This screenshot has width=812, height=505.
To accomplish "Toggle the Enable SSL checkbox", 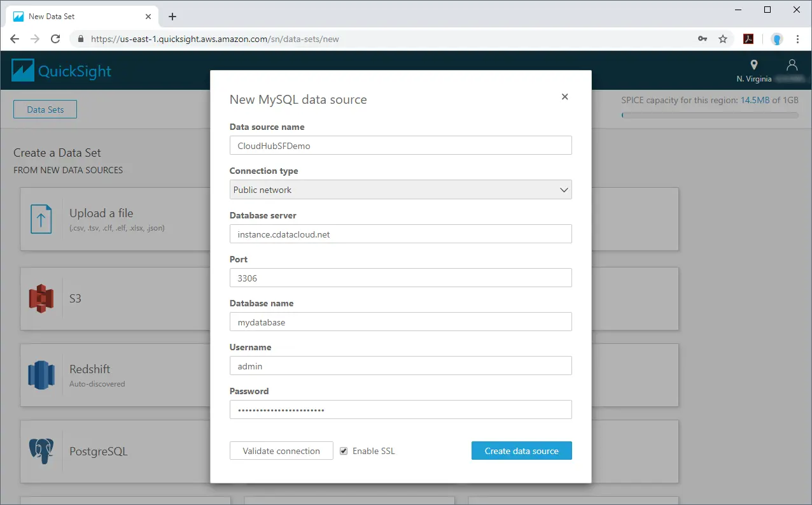I will click(x=344, y=450).
